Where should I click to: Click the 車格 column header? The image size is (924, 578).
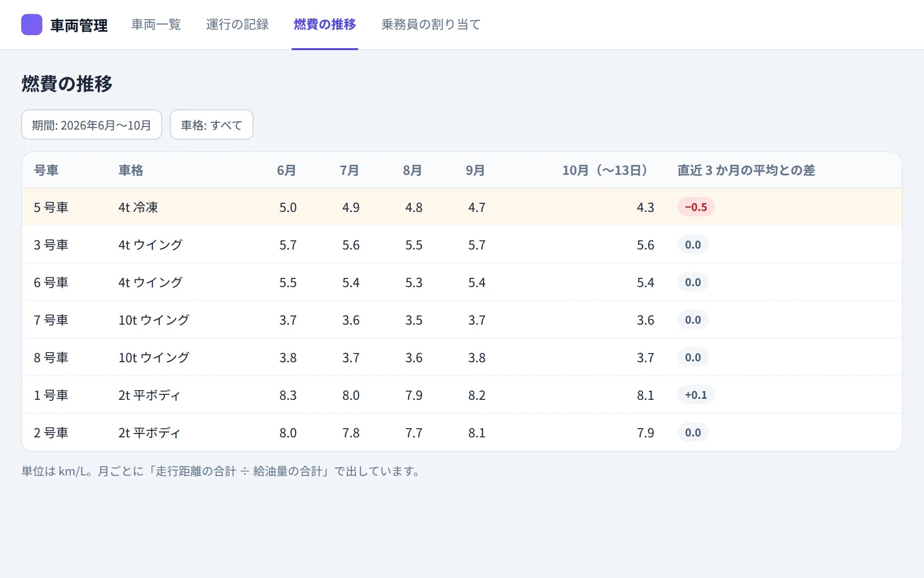pos(131,170)
